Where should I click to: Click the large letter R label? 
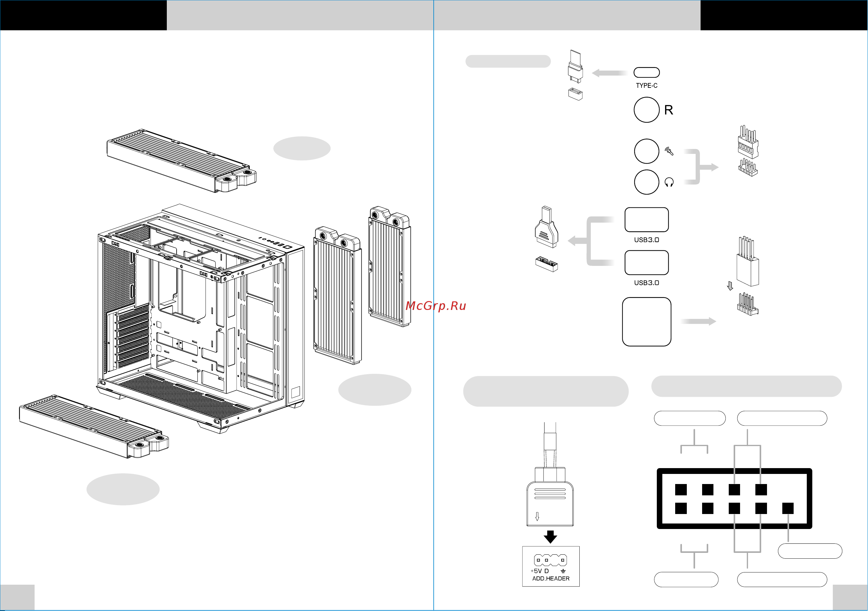point(668,110)
